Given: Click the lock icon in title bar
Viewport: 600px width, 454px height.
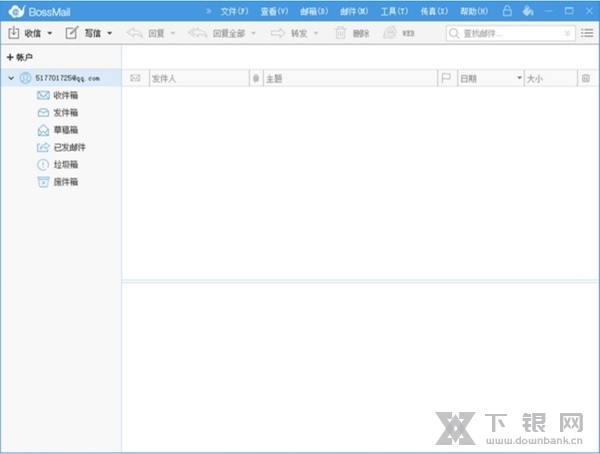Looking at the screenshot, I should [x=507, y=11].
